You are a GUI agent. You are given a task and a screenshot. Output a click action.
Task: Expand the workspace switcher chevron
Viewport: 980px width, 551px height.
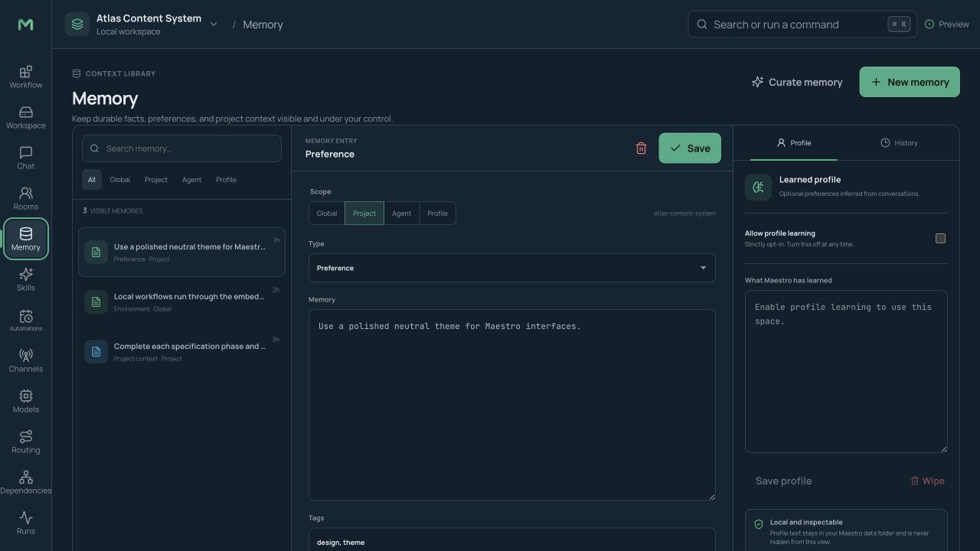(x=214, y=24)
